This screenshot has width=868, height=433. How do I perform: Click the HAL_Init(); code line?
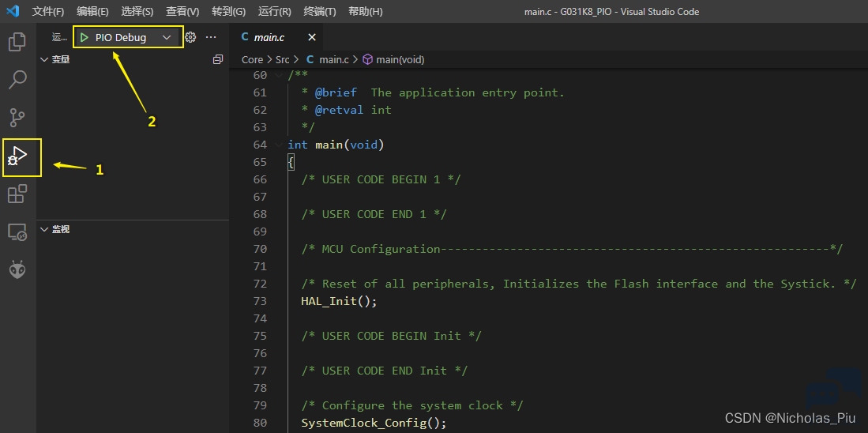pos(339,301)
